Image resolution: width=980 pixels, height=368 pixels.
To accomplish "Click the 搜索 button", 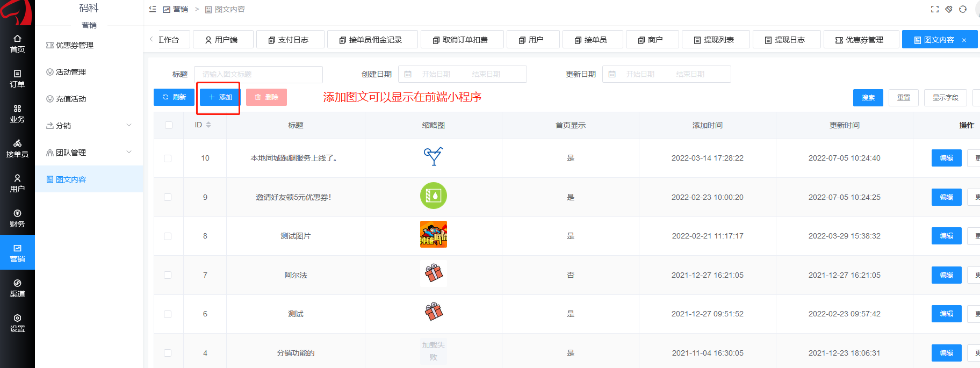I will (x=868, y=98).
